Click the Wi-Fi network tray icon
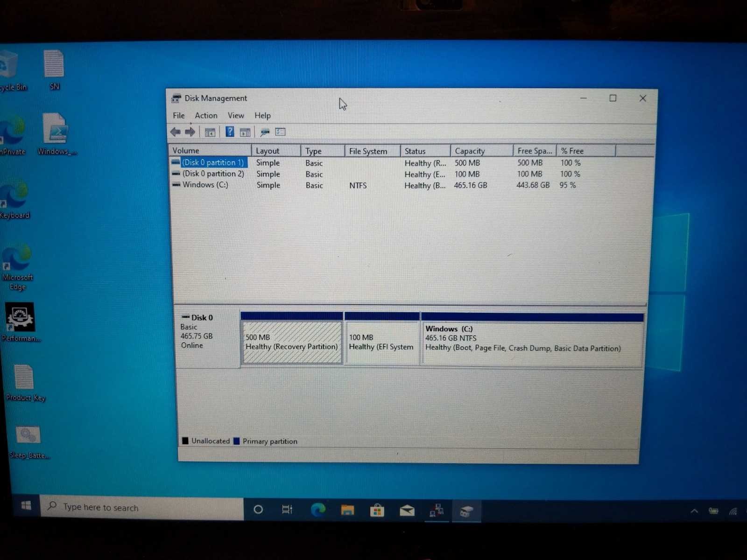 (x=733, y=511)
